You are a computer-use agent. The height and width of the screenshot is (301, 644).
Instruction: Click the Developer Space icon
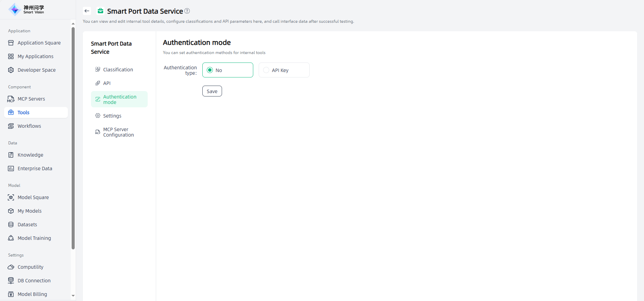tap(11, 70)
